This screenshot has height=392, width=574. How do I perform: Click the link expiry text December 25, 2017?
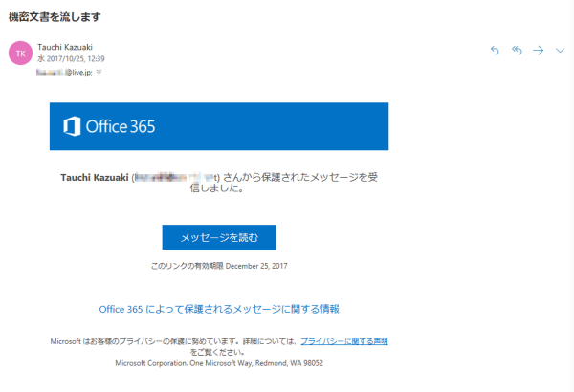256,266
